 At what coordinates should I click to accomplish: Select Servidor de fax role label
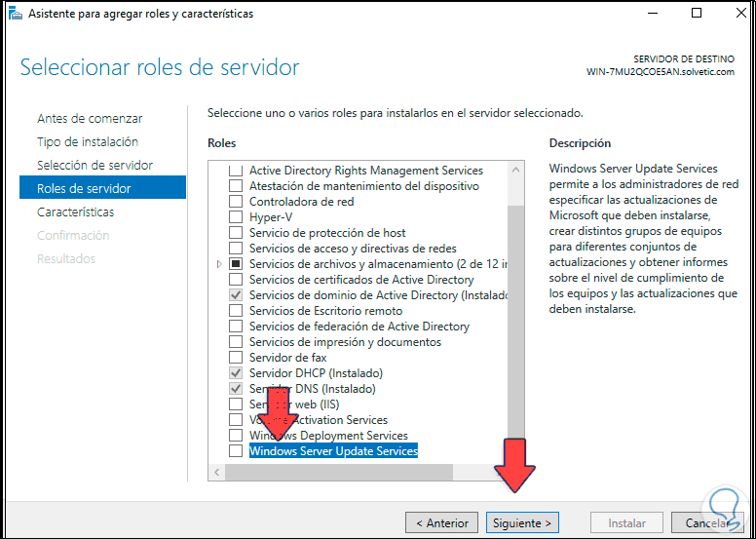point(287,358)
